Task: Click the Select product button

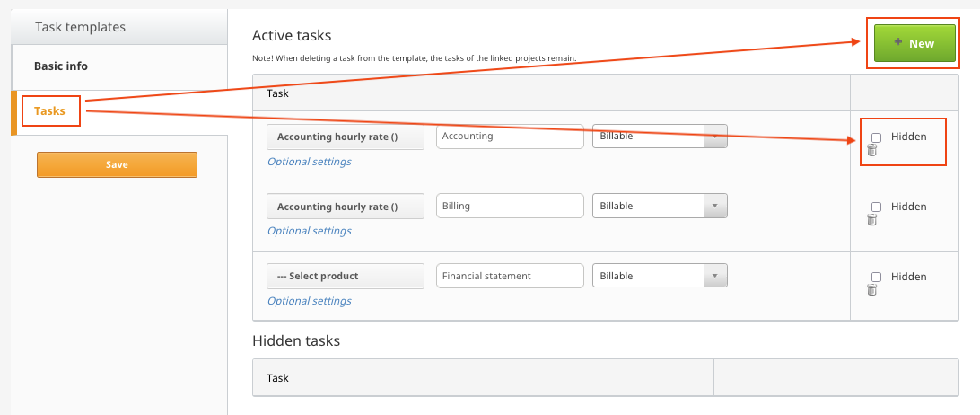Action: (346, 277)
